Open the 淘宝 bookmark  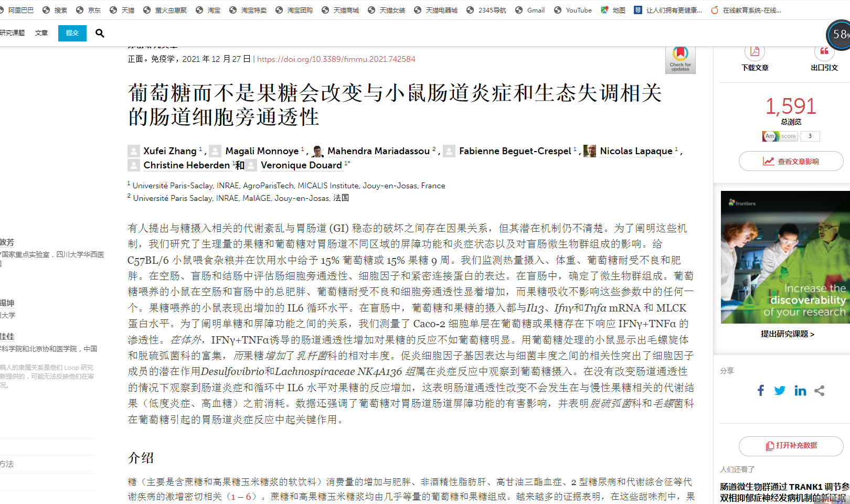click(212, 9)
